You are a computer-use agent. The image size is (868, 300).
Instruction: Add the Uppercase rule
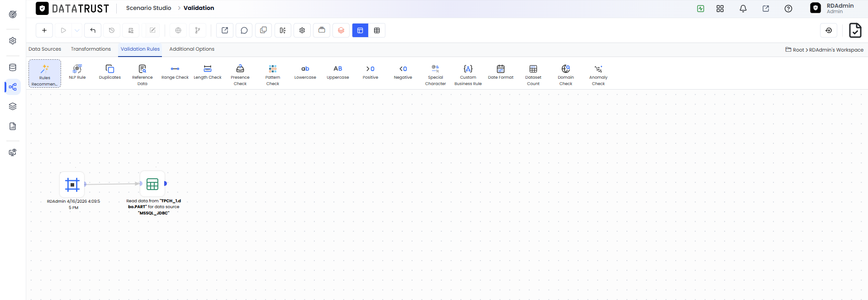pos(338,72)
